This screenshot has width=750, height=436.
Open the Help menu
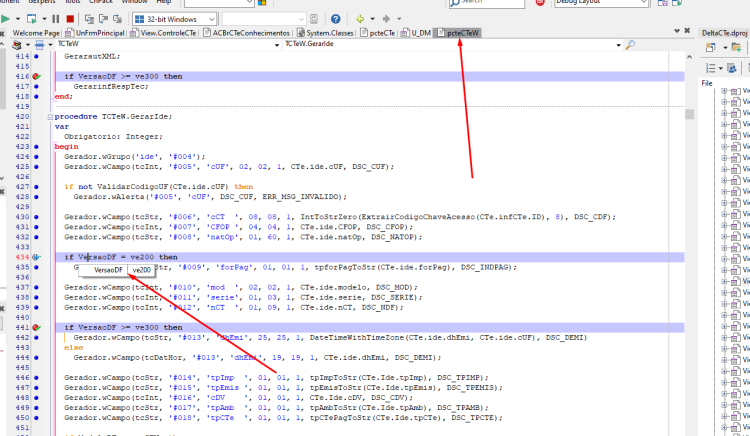coord(164,2)
